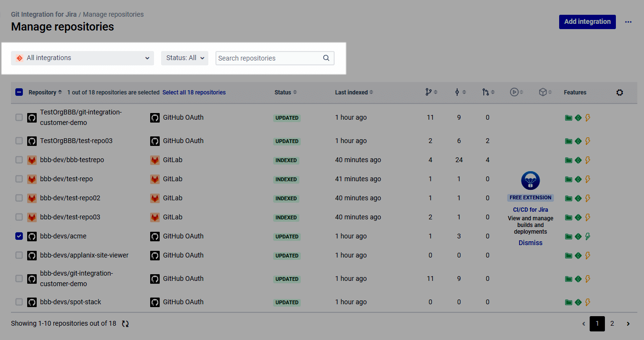Sort by the commits icon column
Image resolution: width=644 pixels, height=340 pixels.
point(460,93)
